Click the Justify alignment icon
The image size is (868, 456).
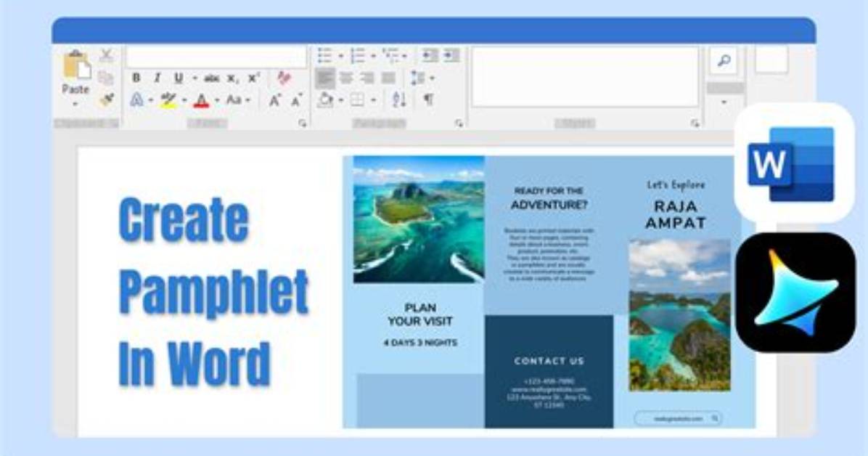click(x=388, y=78)
